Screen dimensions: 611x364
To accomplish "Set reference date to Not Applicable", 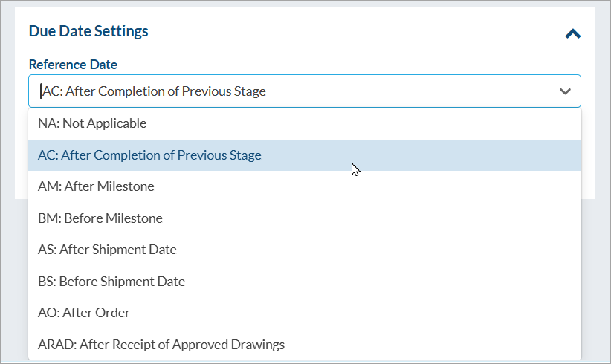I will [92, 123].
